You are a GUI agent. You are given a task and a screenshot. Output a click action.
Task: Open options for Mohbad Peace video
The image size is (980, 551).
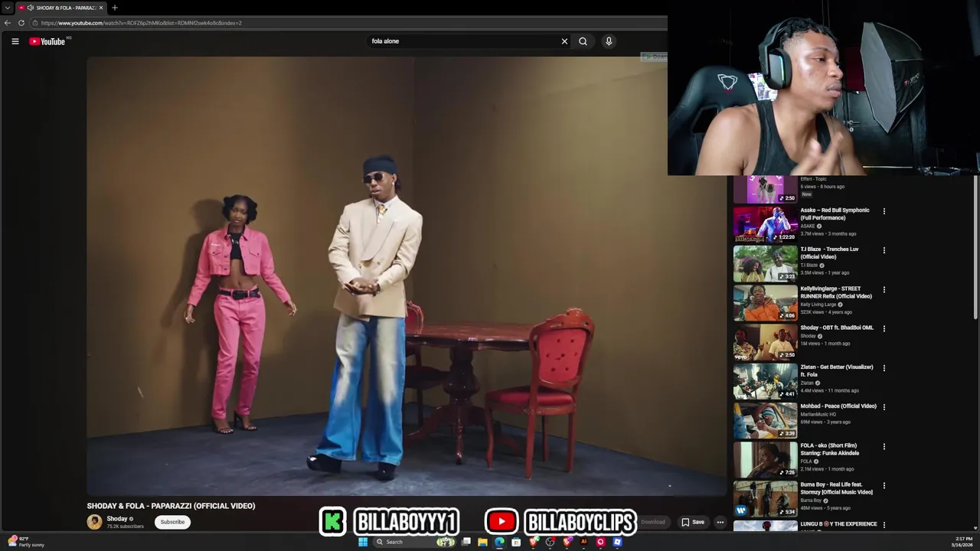[884, 407]
